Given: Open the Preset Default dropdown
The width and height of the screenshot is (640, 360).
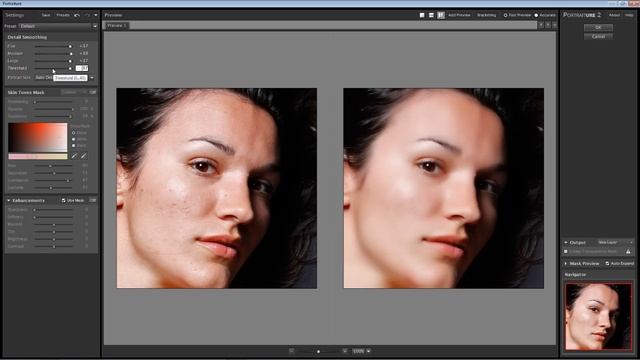Looking at the screenshot, I should tap(58, 26).
